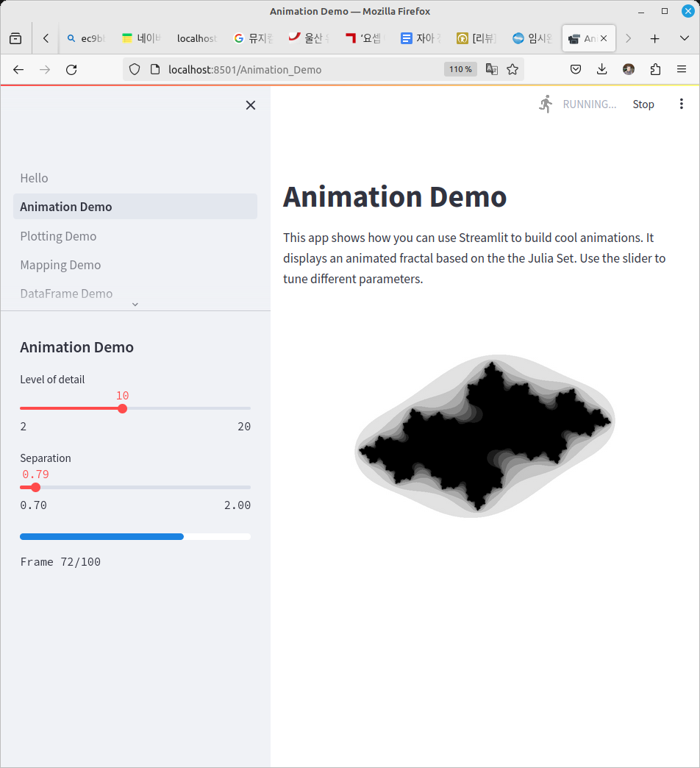This screenshot has height=768, width=700.
Task: Close the Firefox window
Action: coord(688,11)
